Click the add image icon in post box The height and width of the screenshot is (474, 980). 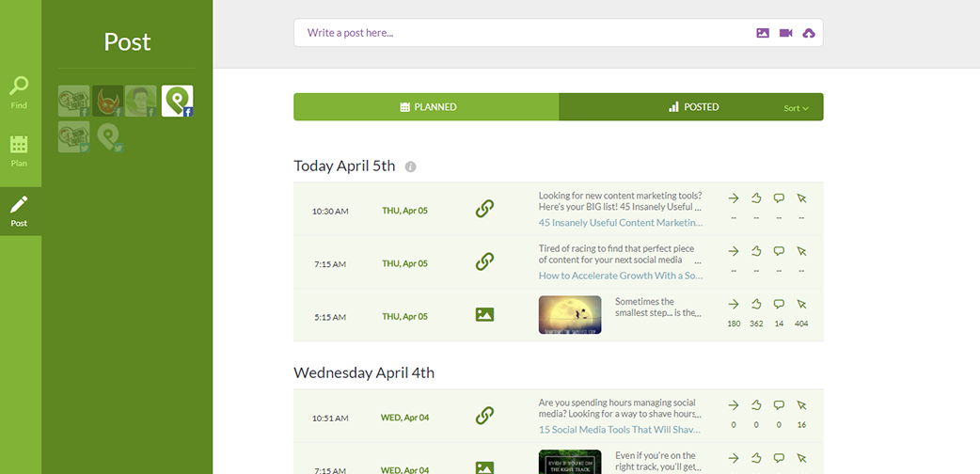point(763,33)
